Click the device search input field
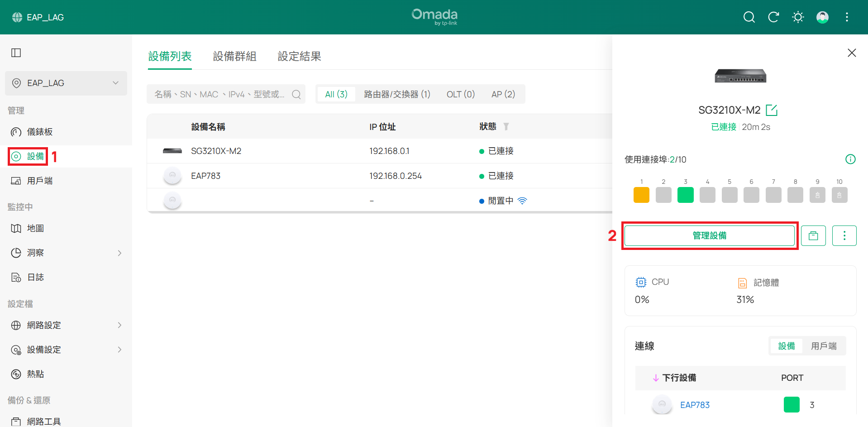The width and height of the screenshot is (868, 427). 226,94
